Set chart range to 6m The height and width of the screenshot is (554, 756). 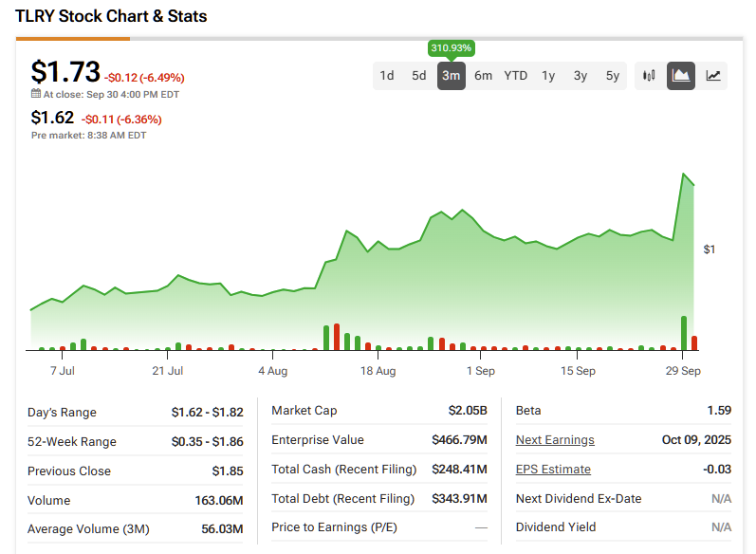pyautogui.click(x=483, y=76)
